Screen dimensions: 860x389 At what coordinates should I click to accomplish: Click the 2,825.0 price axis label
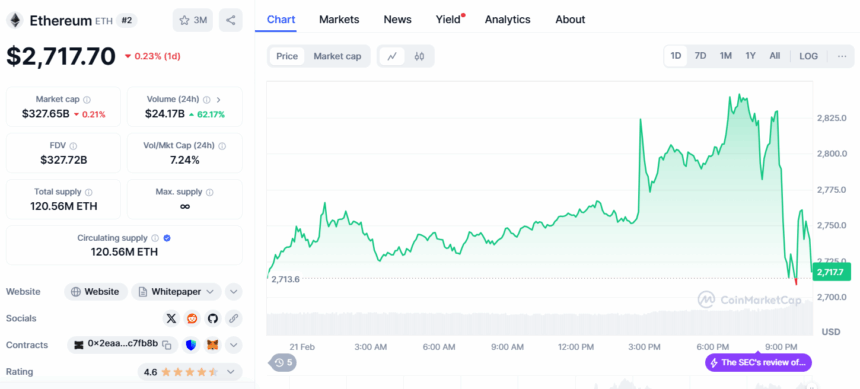tap(832, 119)
